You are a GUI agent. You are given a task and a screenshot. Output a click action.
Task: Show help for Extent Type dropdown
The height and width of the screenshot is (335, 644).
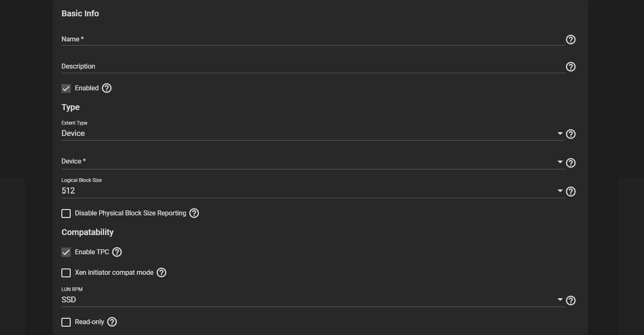coord(570,134)
